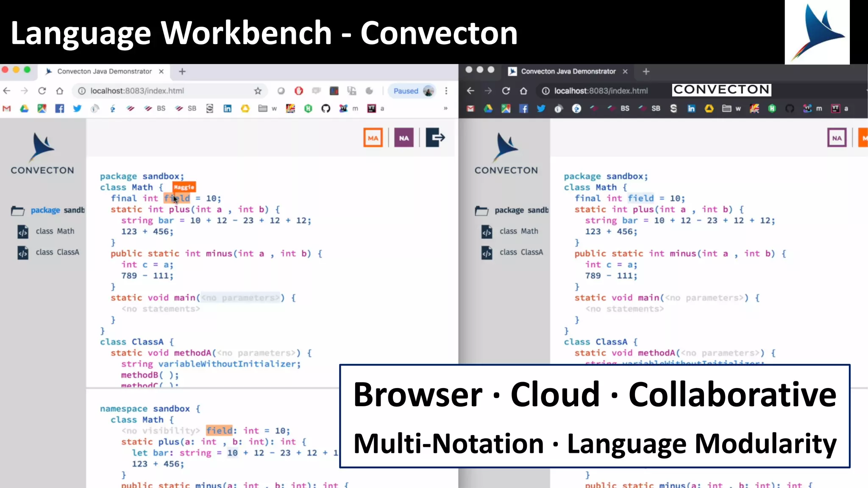The height and width of the screenshot is (488, 868).
Task: Click '789 - 111;' expression in right editor
Action: (611, 276)
